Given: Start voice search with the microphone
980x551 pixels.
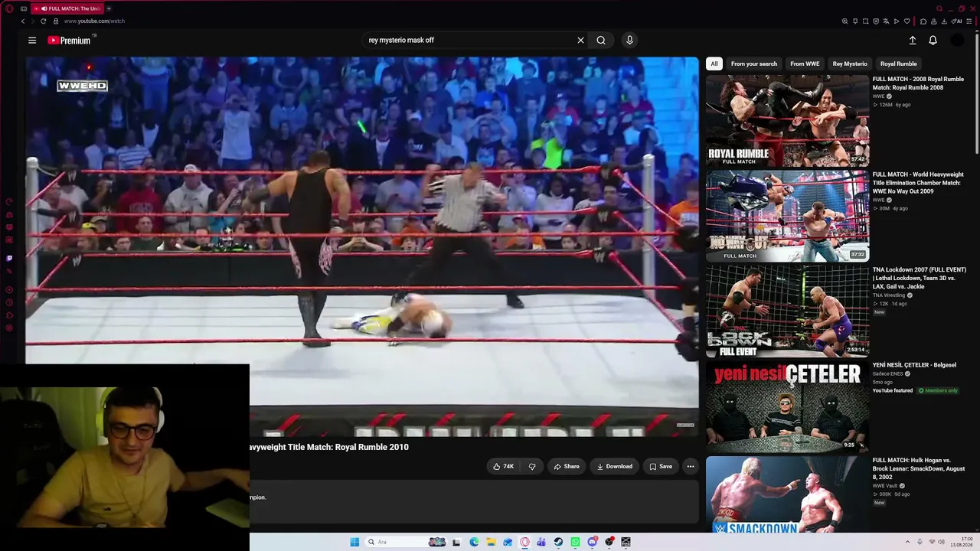Looking at the screenshot, I should pyautogui.click(x=629, y=41).
